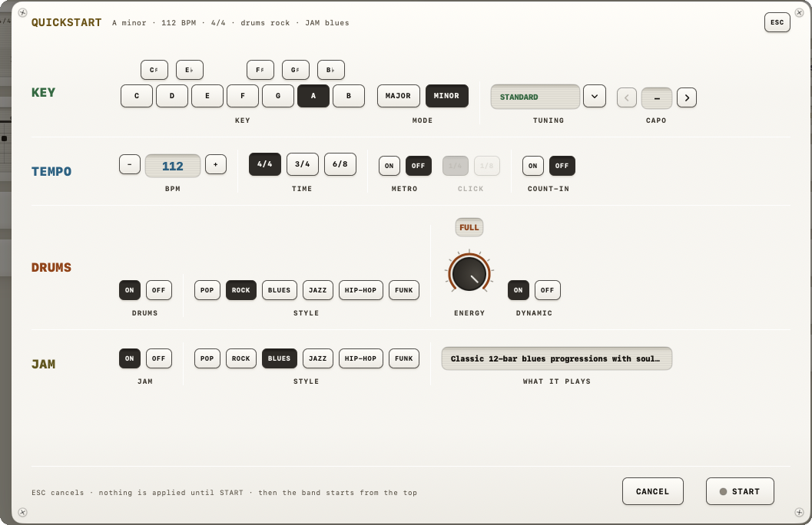The height and width of the screenshot is (525, 812).
Task: Select ROCK drum style
Action: [240, 290]
